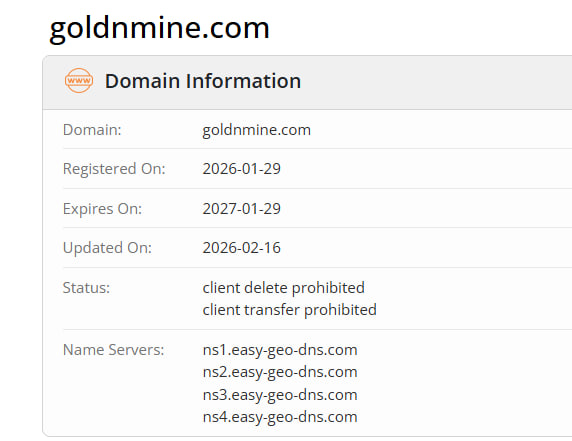
Task: Select the client delete prohibited status
Action: (x=283, y=288)
